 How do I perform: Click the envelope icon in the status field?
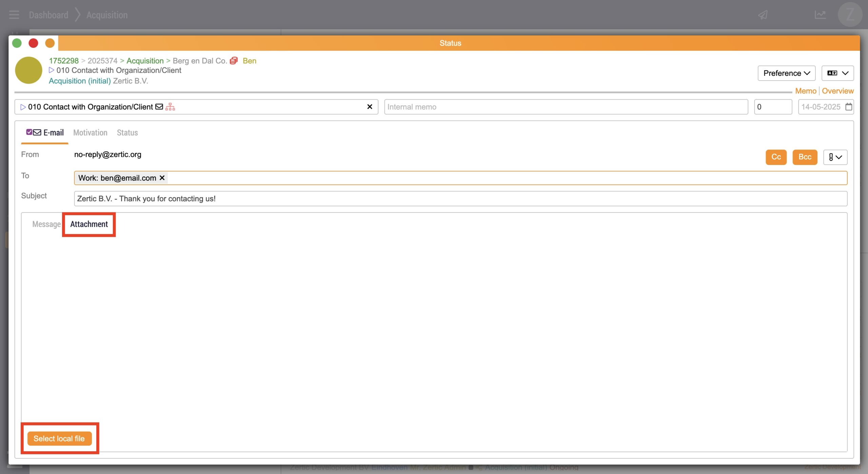point(159,107)
